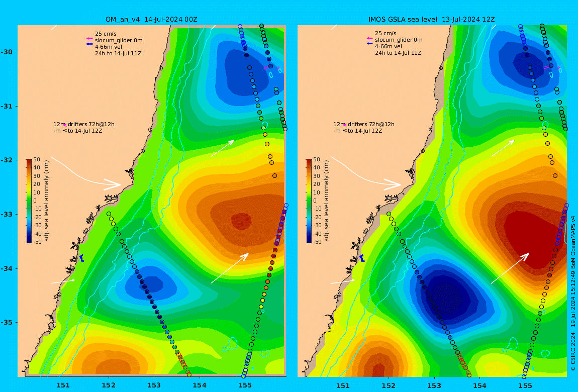The image size is (578, 392).
Task: Click 'adj. sea level anomaly (cm)' label, left panel
Action: (46, 201)
